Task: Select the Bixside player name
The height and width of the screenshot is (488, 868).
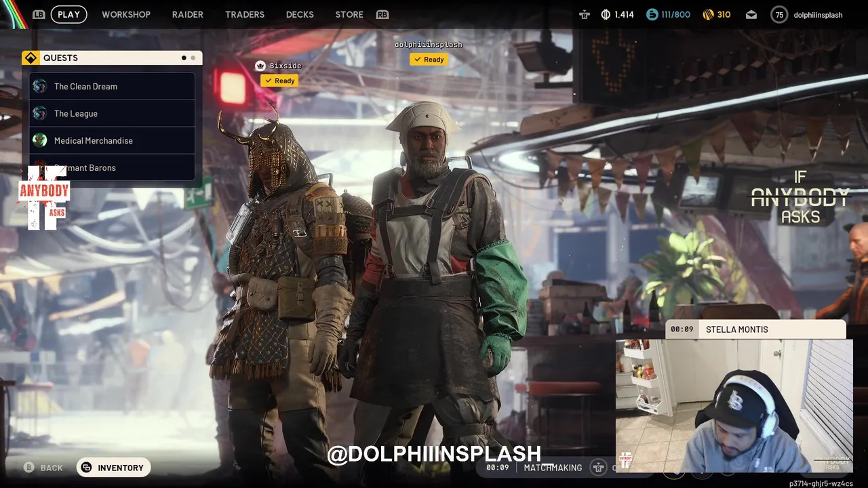Action: 285,66
